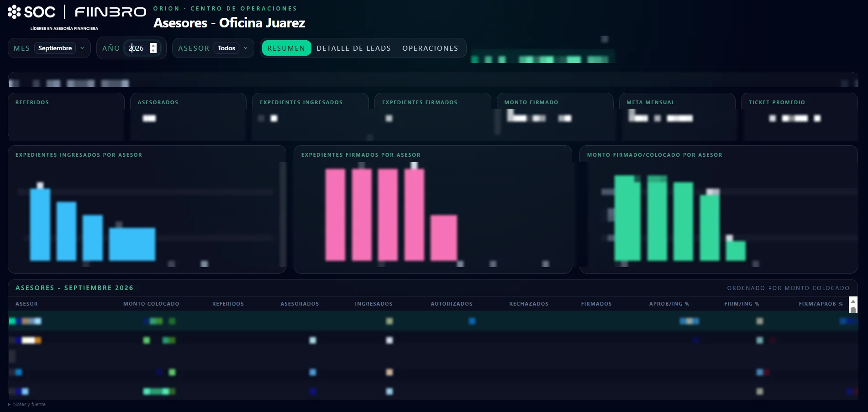Click the ASESOR column header

(26, 304)
